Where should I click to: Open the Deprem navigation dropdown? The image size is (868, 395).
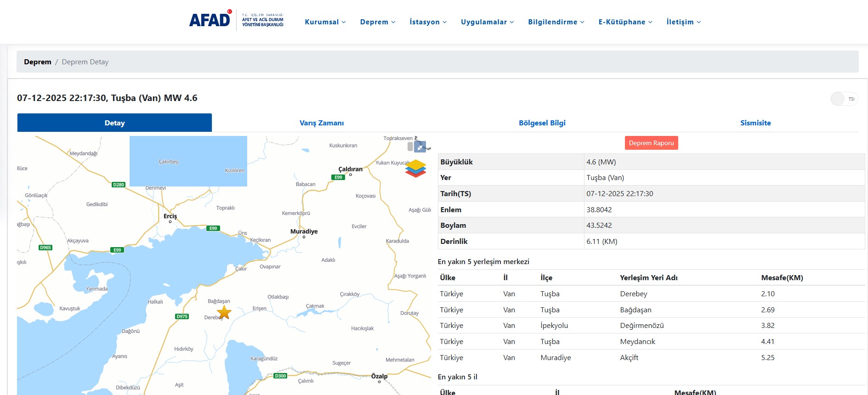coord(377,22)
